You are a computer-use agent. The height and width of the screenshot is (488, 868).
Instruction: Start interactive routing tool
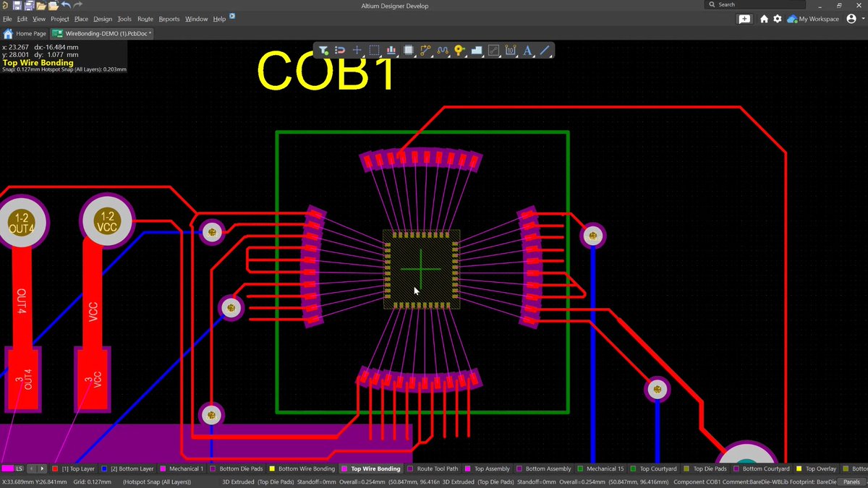(425, 51)
